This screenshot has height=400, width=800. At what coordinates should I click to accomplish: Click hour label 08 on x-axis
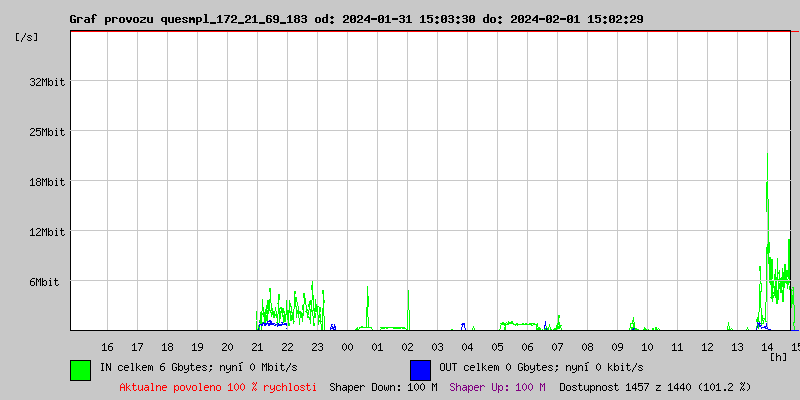(587, 347)
